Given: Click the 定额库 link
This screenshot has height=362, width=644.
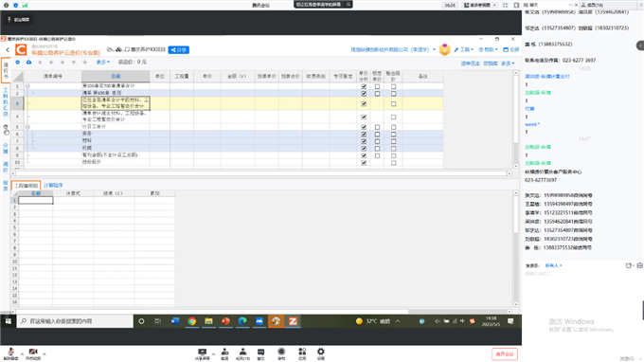Looking at the screenshot, I should (490, 63).
